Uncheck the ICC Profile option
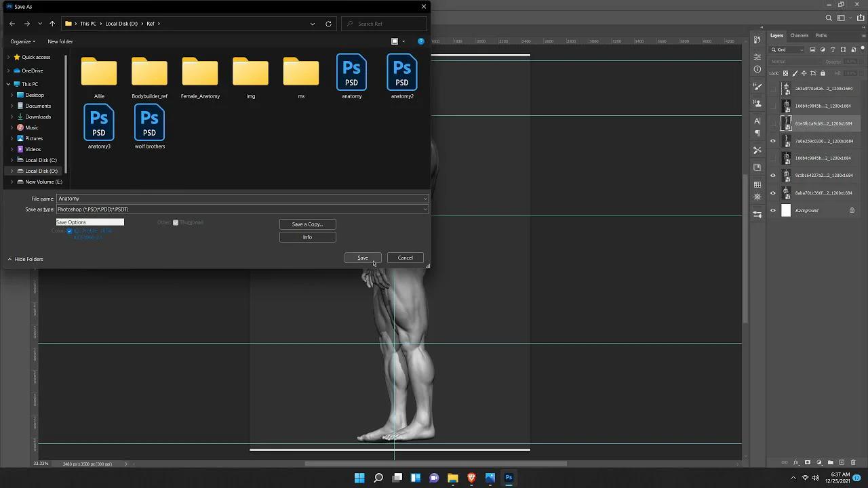The width and height of the screenshot is (868, 488). coord(69,230)
